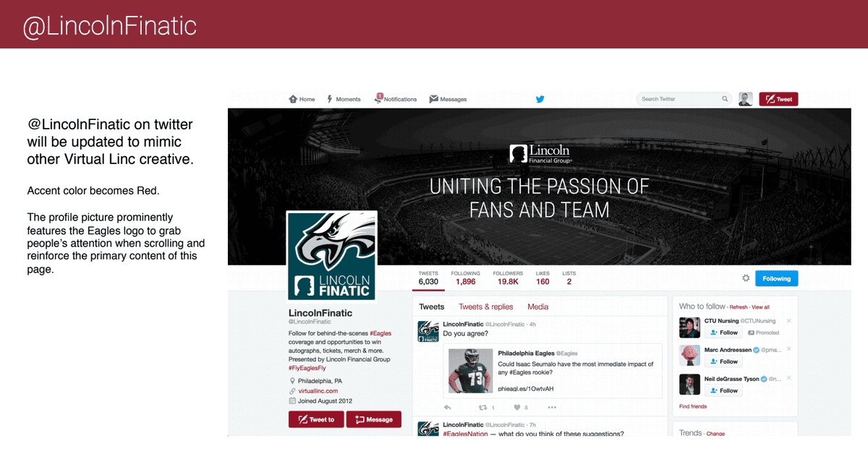Click the Moments lightning bolt icon
The height and width of the screenshot is (459, 868).
(x=330, y=99)
